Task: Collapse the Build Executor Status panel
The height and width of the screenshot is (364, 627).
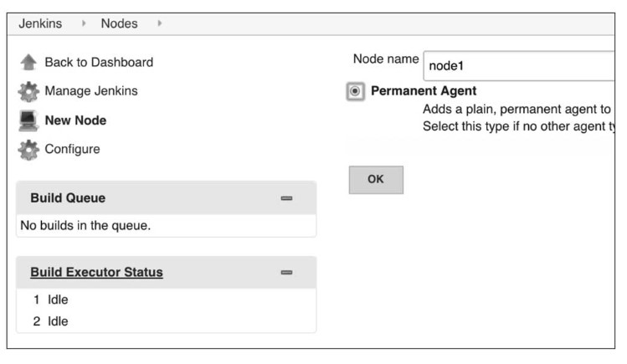Action: [x=286, y=273]
